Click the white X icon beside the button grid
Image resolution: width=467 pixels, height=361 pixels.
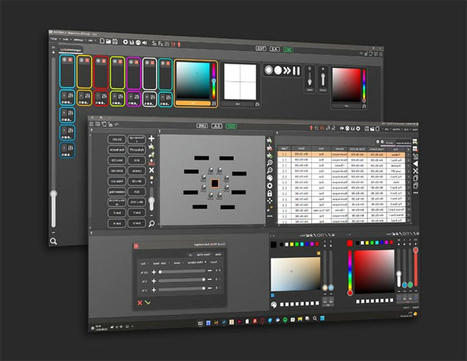151,170
